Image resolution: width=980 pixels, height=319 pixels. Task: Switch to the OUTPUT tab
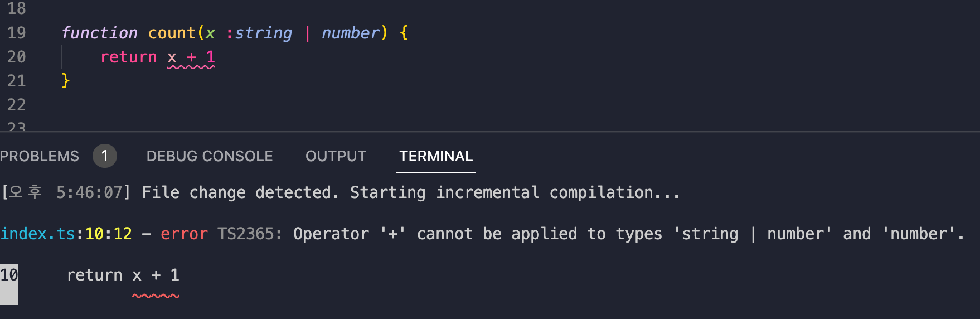pyautogui.click(x=336, y=156)
